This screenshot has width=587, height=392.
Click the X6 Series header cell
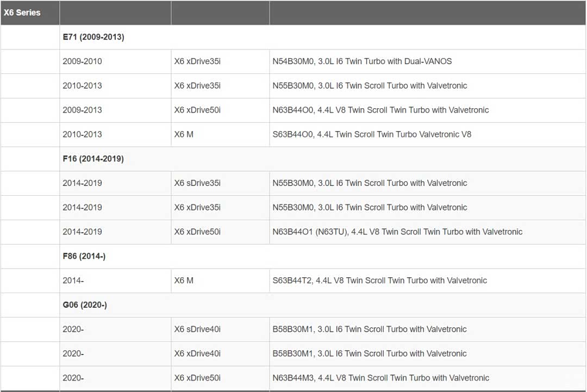[22, 13]
